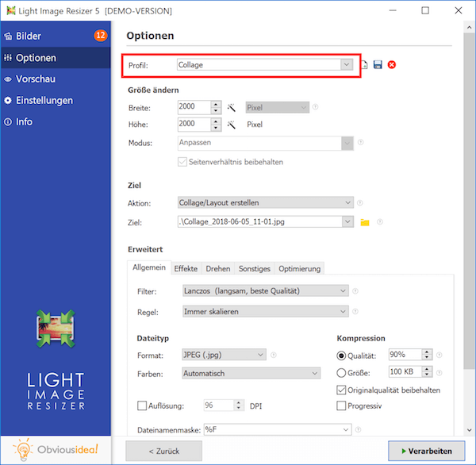Click help icon next to Pixel dropdown

(316, 107)
